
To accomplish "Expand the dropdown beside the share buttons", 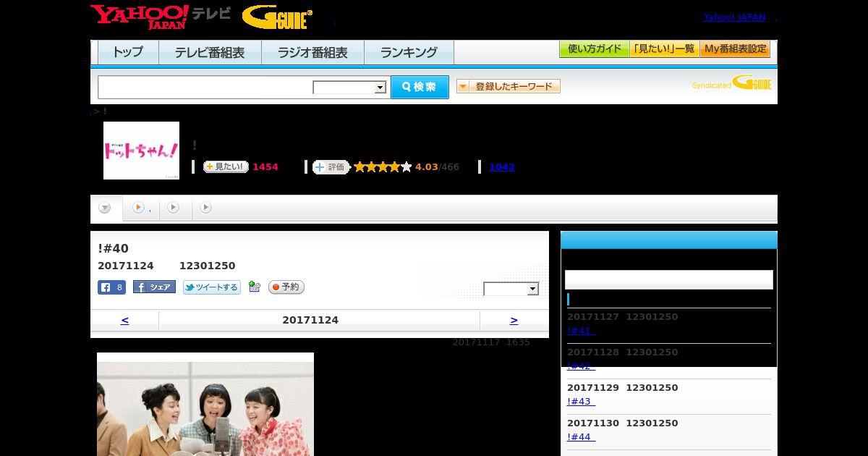I will click(511, 289).
